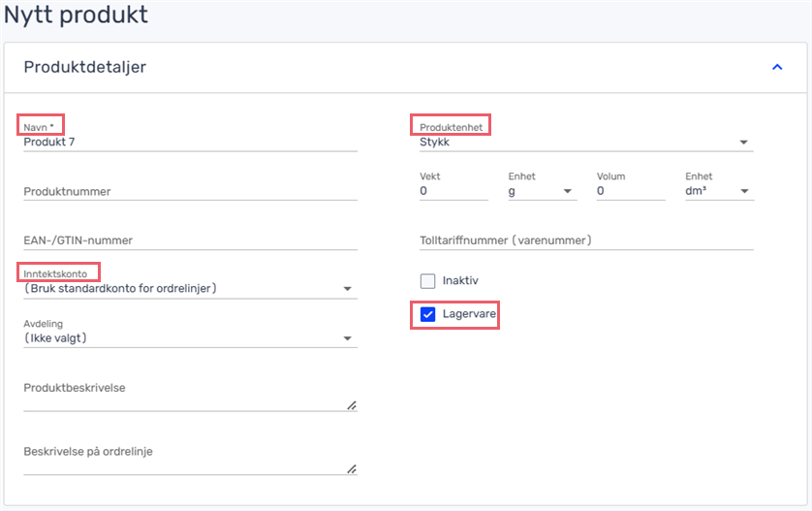Expand the Inntektskonto dropdown arrow
The width and height of the screenshot is (812, 511).
click(348, 289)
